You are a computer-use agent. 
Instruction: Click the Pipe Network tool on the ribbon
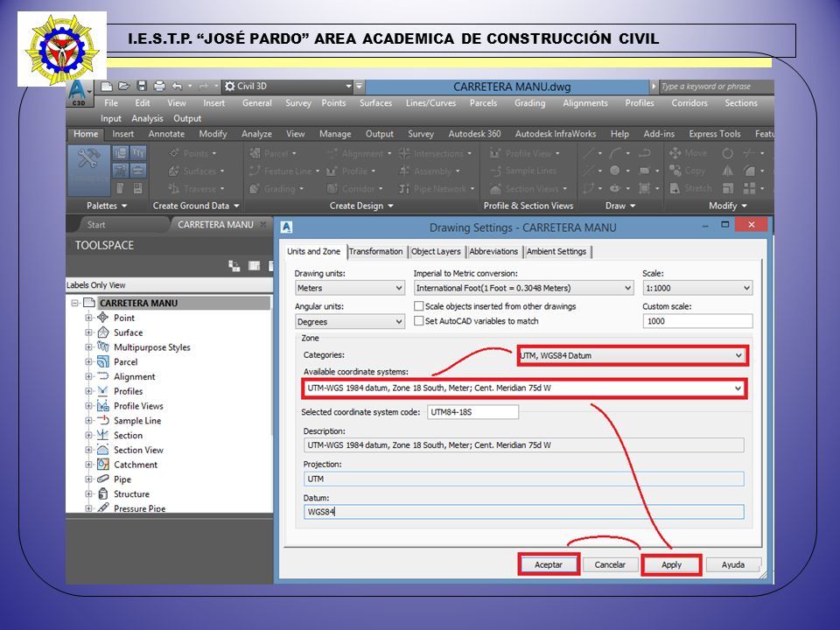[437, 189]
